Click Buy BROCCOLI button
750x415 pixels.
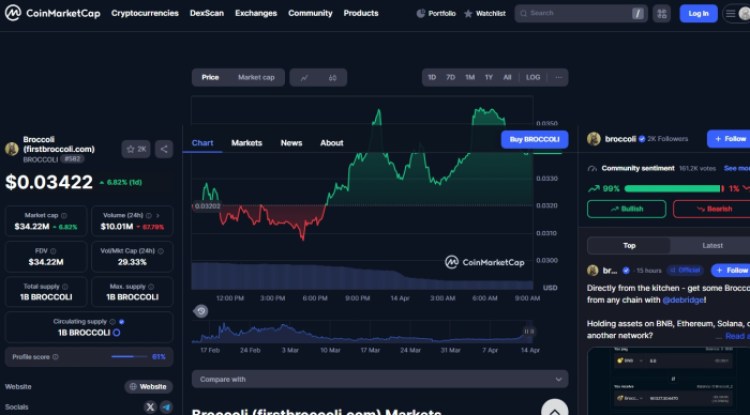coord(535,140)
